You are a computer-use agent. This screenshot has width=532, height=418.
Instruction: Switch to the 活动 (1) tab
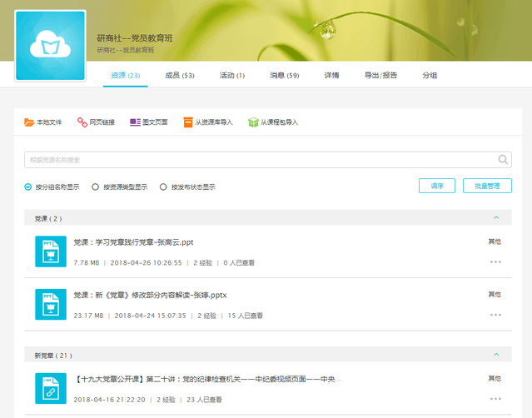(231, 75)
